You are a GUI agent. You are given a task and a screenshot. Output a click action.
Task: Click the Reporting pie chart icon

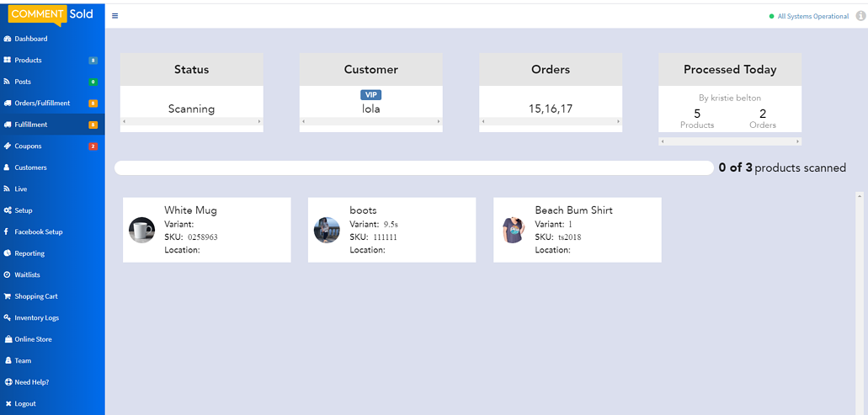8,253
